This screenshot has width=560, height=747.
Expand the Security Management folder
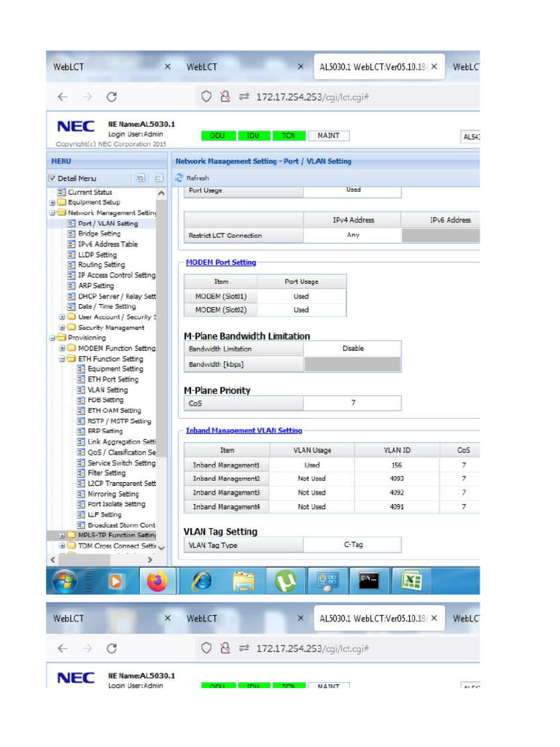[x=62, y=328]
